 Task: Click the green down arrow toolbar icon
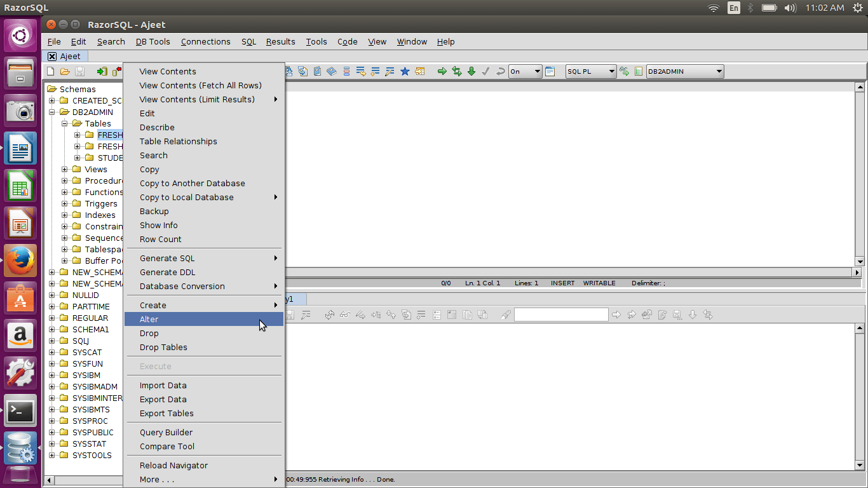(x=471, y=72)
